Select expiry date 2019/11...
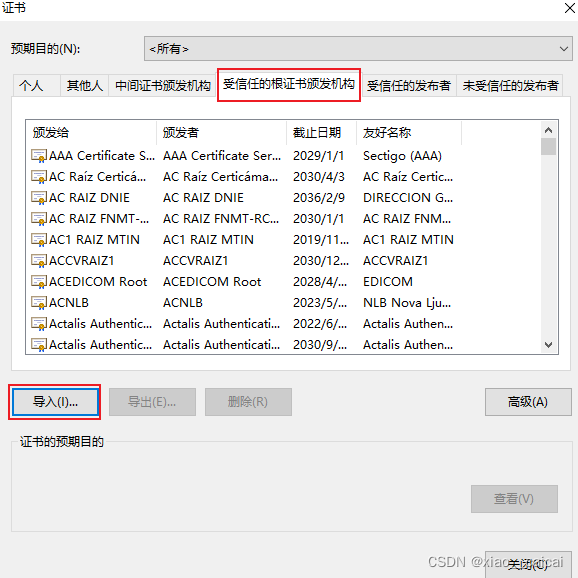The height and width of the screenshot is (578, 578). [321, 240]
